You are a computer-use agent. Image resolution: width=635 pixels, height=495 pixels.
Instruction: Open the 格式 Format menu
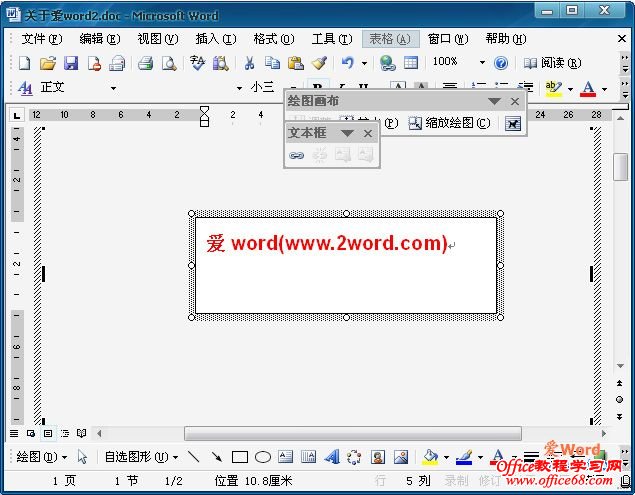coord(274,39)
